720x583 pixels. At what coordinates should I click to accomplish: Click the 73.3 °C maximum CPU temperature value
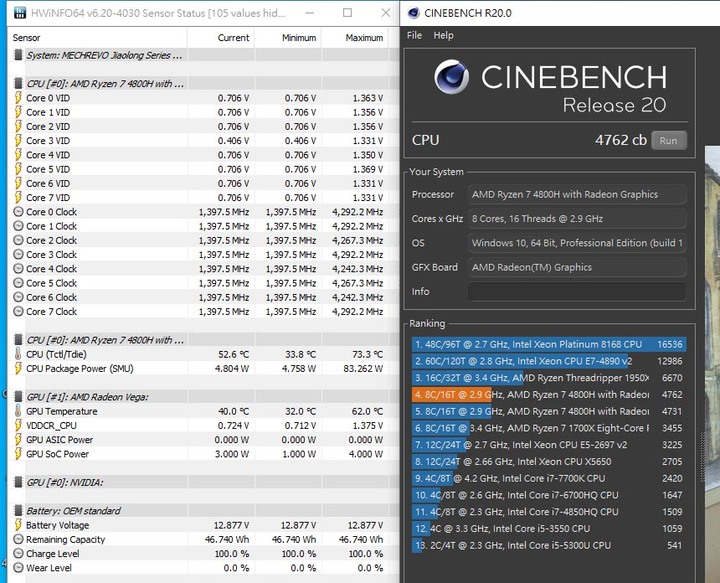(365, 354)
